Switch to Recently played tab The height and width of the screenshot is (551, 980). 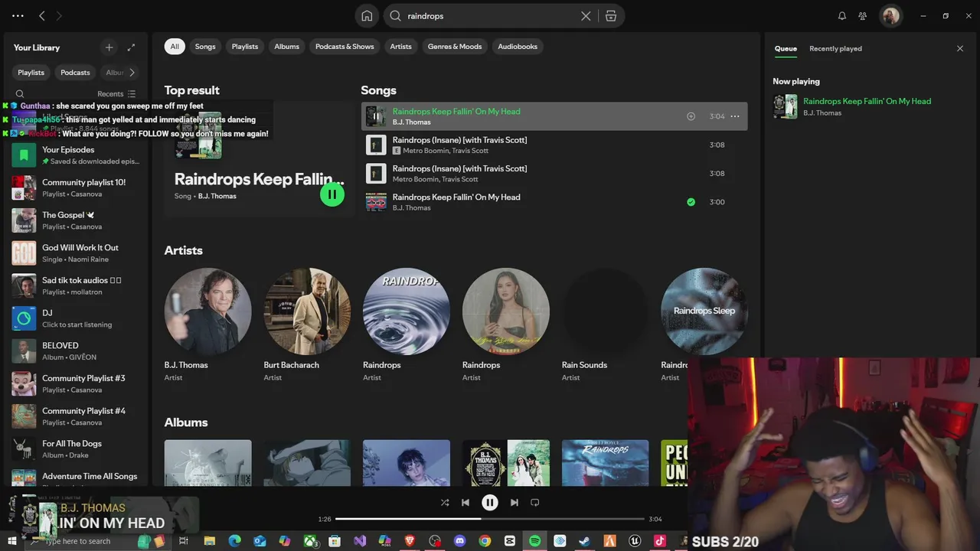tap(835, 48)
